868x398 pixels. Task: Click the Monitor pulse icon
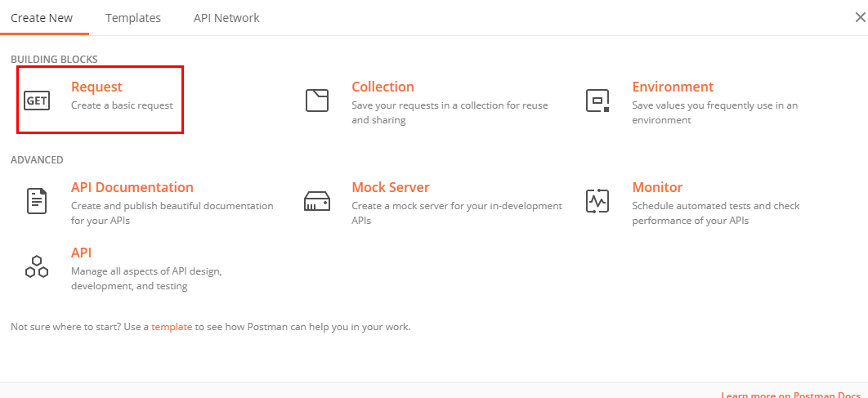click(597, 201)
